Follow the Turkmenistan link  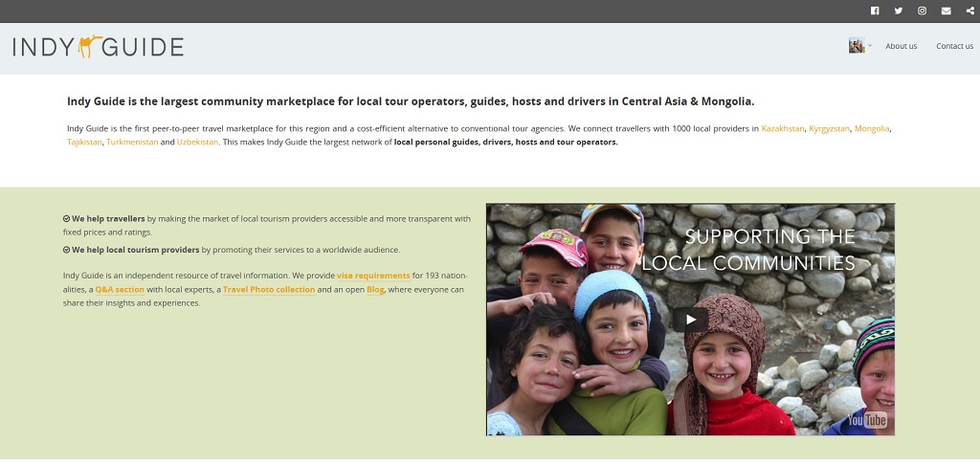(x=132, y=142)
